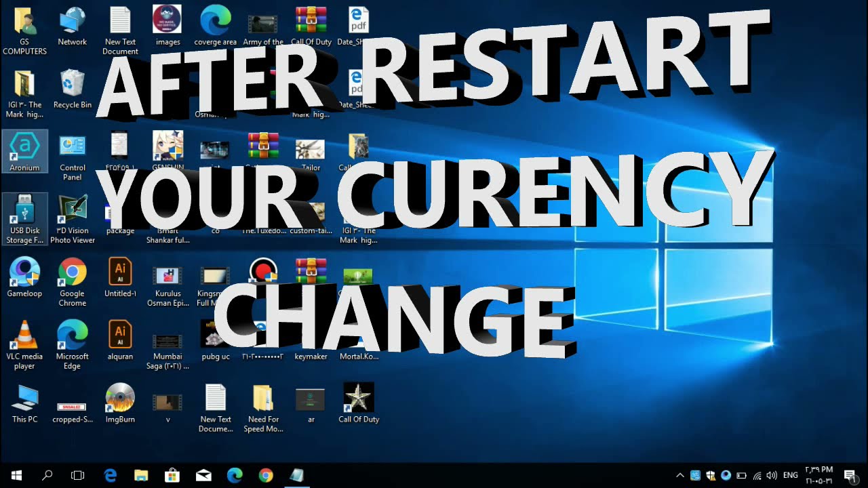Open the Untitled-1 Illustrator file
Viewport: 868px width, 488px height.
click(x=120, y=278)
